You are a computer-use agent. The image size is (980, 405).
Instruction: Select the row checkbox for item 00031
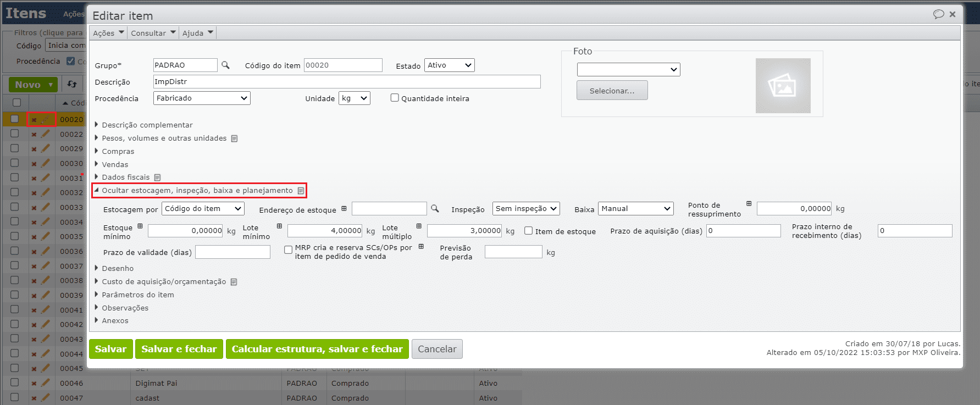[15, 177]
